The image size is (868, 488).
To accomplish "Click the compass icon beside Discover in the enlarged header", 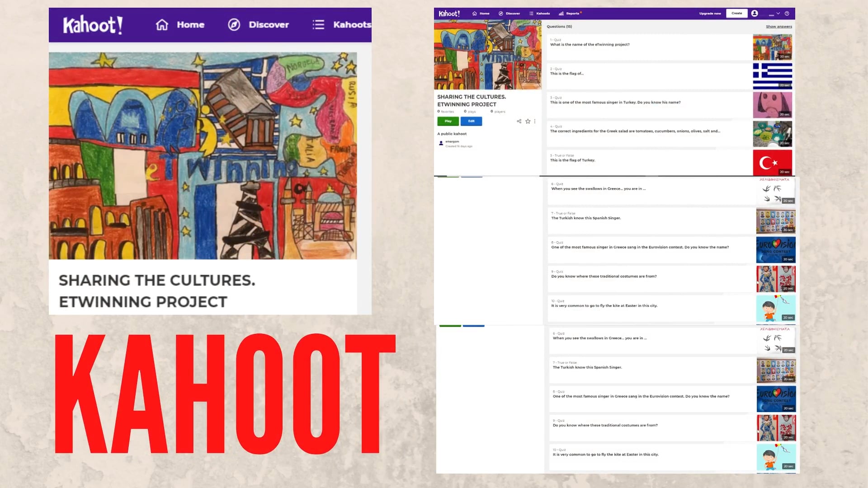I will (x=234, y=25).
